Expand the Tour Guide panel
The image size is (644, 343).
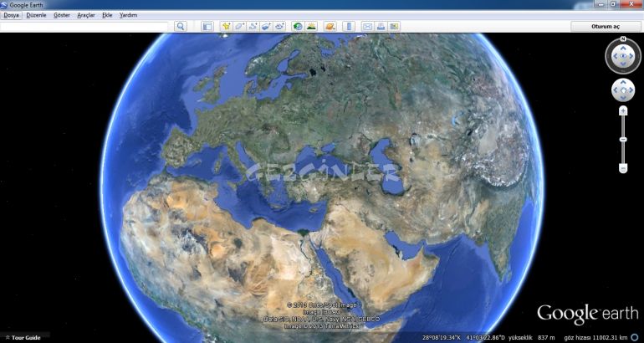pyautogui.click(x=23, y=338)
